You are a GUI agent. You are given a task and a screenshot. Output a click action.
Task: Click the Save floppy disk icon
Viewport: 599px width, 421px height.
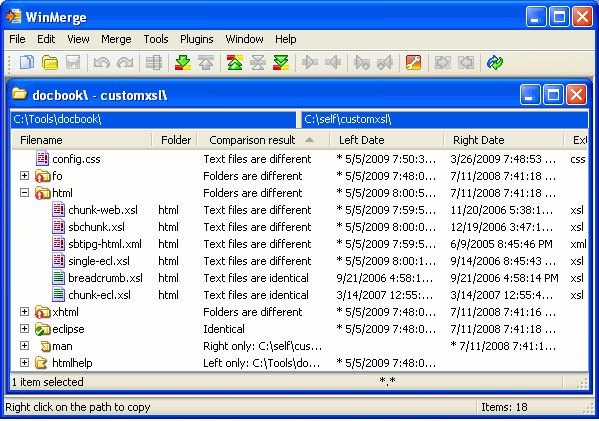[x=73, y=62]
